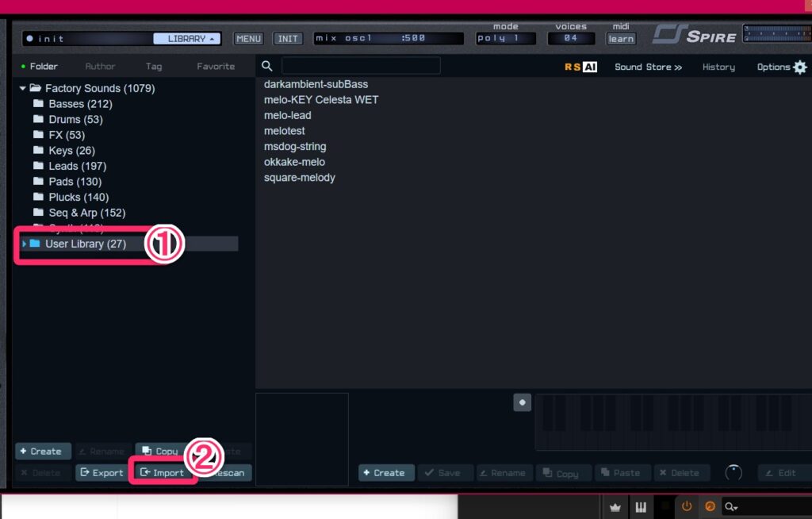
Task: Open the MENU button
Action: click(x=248, y=39)
